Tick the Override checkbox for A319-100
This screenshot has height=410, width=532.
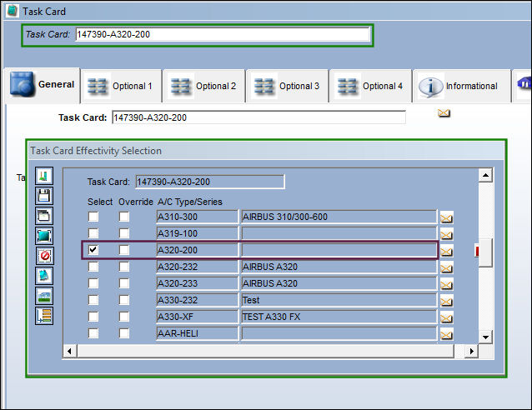pos(124,233)
